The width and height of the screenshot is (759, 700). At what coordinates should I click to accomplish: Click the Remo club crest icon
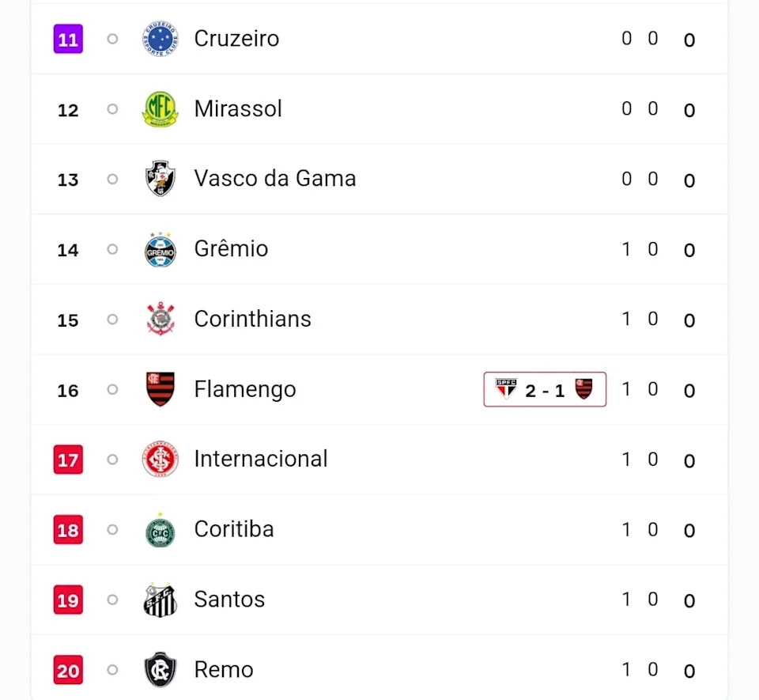(160, 670)
